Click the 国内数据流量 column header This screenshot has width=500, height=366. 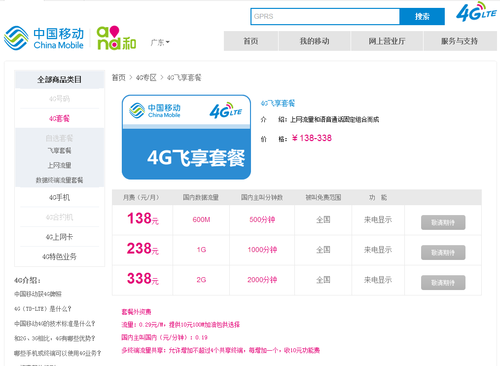(201, 198)
